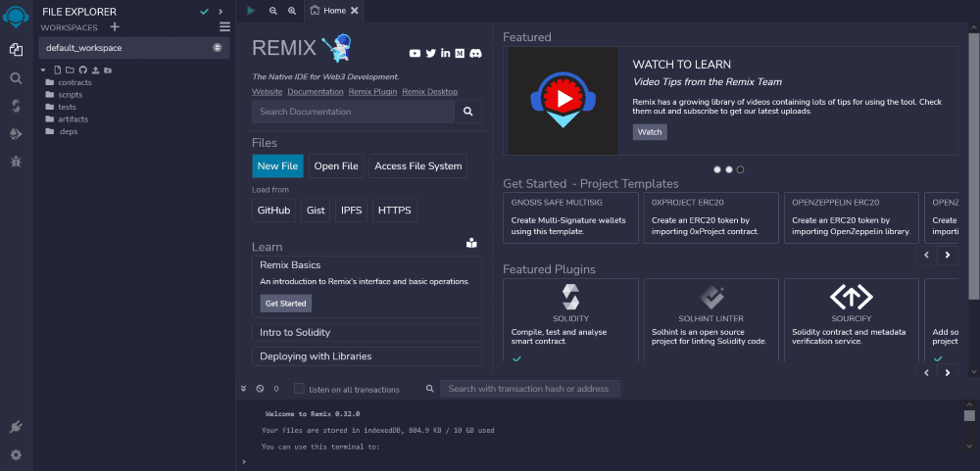This screenshot has height=471, width=980.
Task: Select the first Featured carousel dot
Action: click(x=717, y=169)
